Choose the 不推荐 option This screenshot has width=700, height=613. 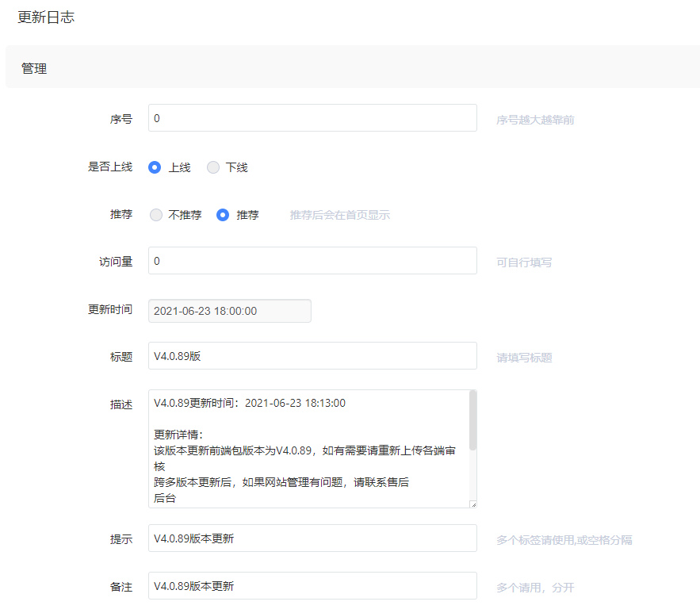(x=156, y=215)
